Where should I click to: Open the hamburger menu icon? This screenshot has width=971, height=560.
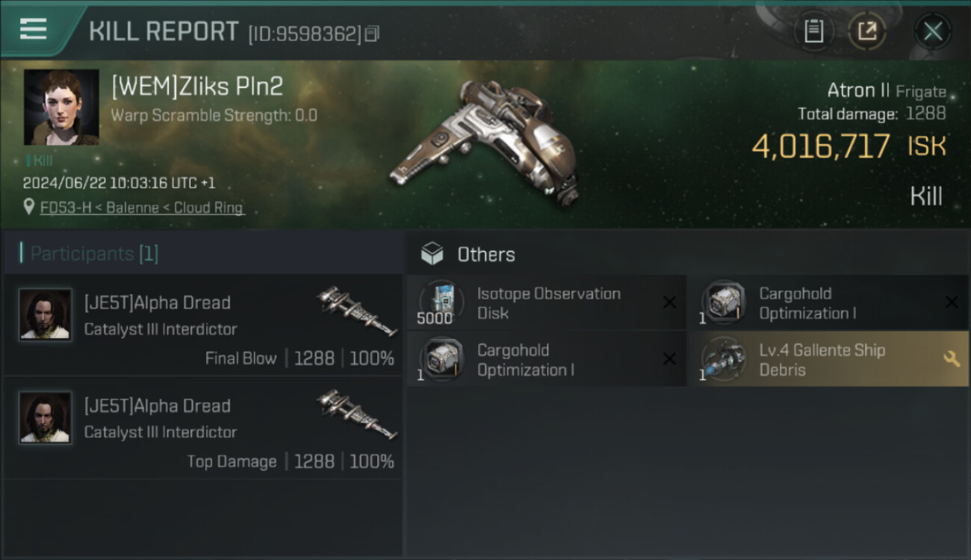pyautogui.click(x=33, y=29)
